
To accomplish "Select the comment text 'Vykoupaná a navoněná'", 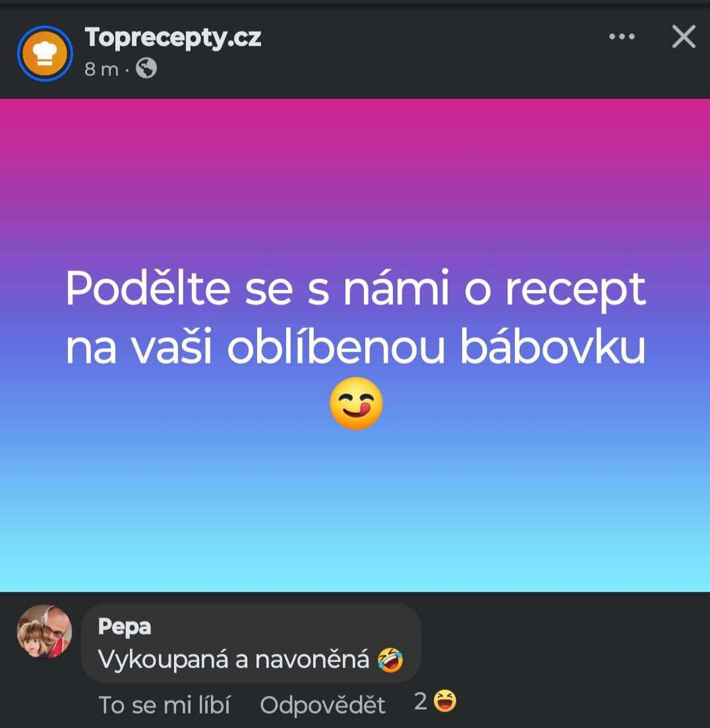I will (233, 659).
